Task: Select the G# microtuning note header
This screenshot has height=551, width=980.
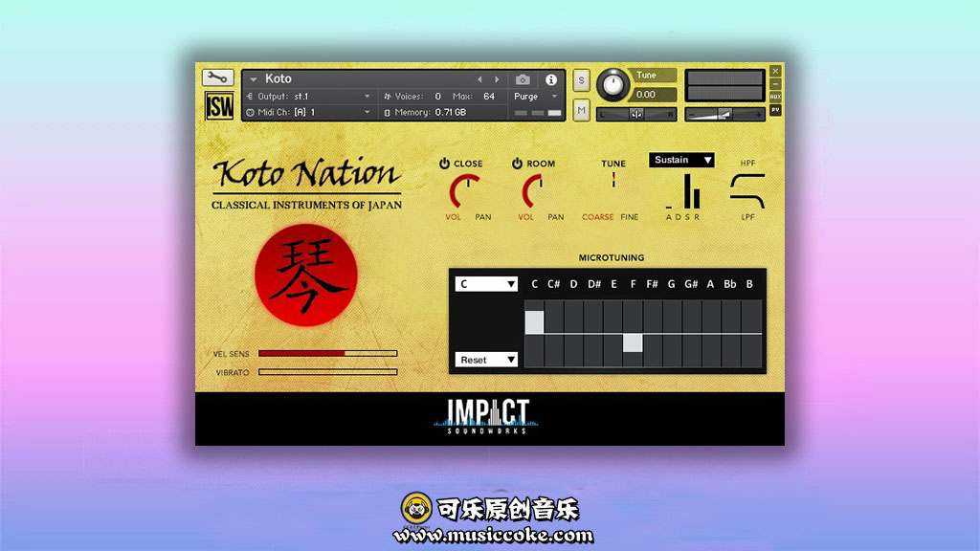Action: click(x=691, y=283)
